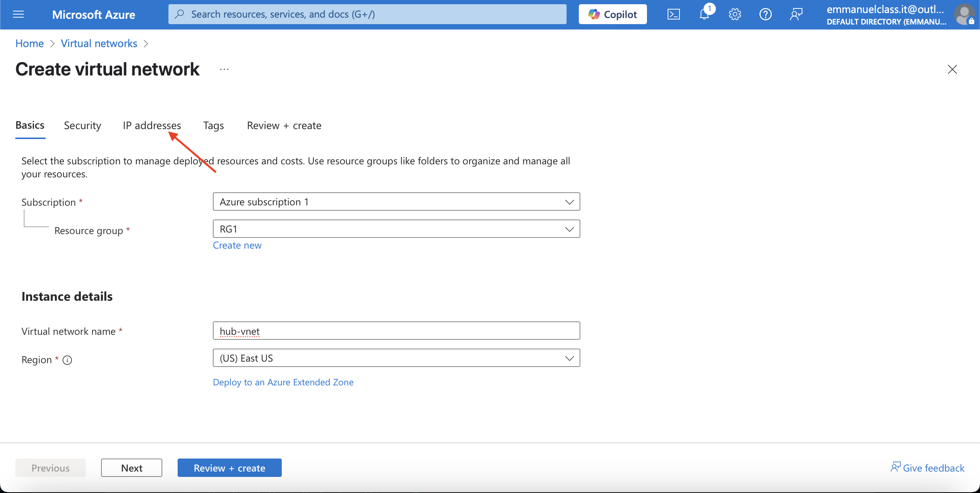
Task: Click the search resources field
Action: (367, 14)
